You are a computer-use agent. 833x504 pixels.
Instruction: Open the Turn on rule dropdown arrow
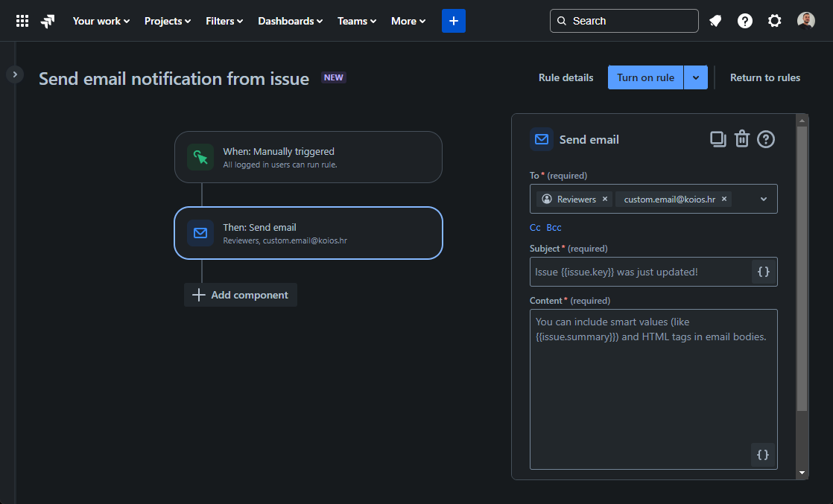click(x=696, y=77)
